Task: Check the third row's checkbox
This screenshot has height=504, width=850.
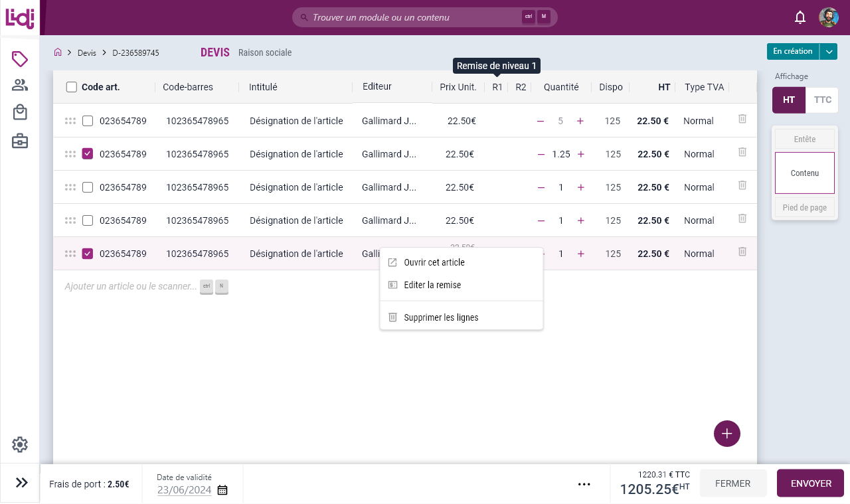Action: tap(88, 187)
